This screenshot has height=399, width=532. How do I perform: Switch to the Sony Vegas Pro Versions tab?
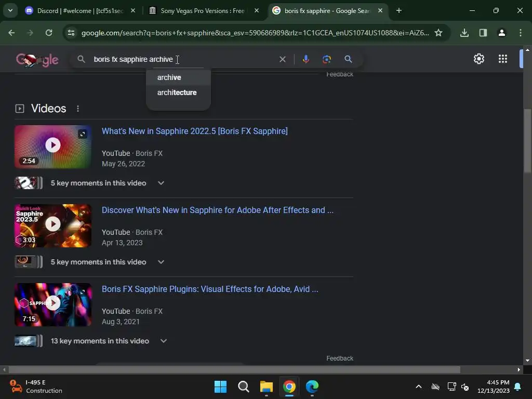pyautogui.click(x=202, y=10)
